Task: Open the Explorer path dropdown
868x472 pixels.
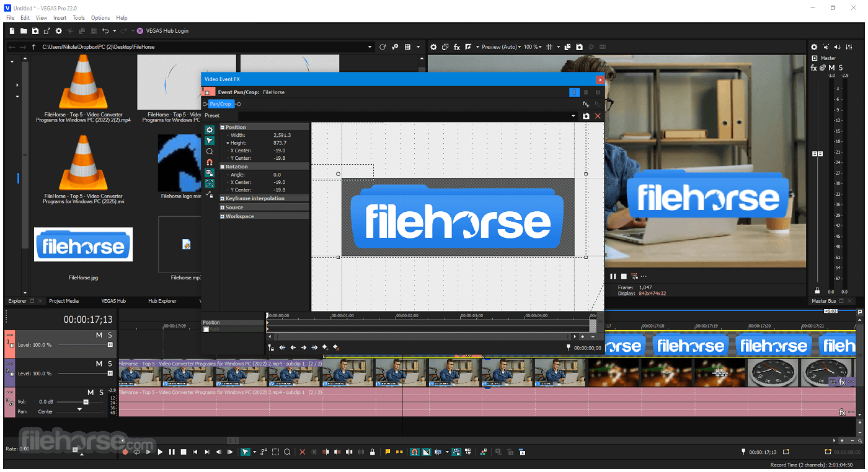Action: click(x=370, y=47)
